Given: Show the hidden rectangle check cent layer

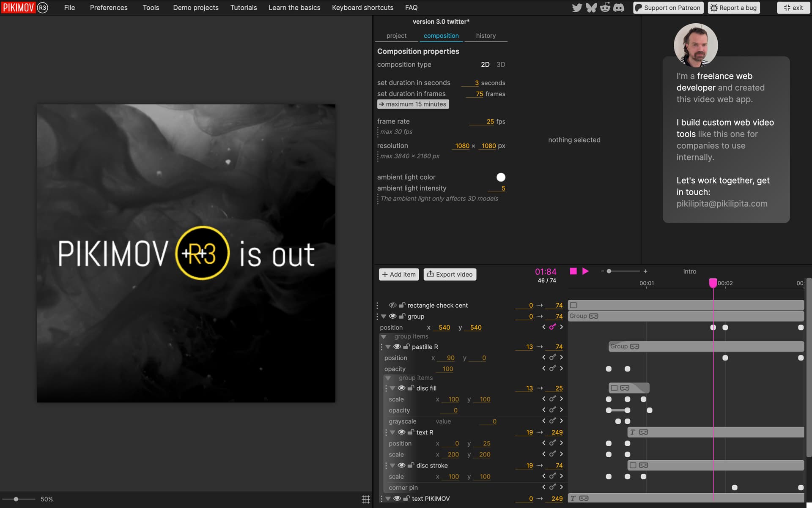Looking at the screenshot, I should [x=392, y=305].
